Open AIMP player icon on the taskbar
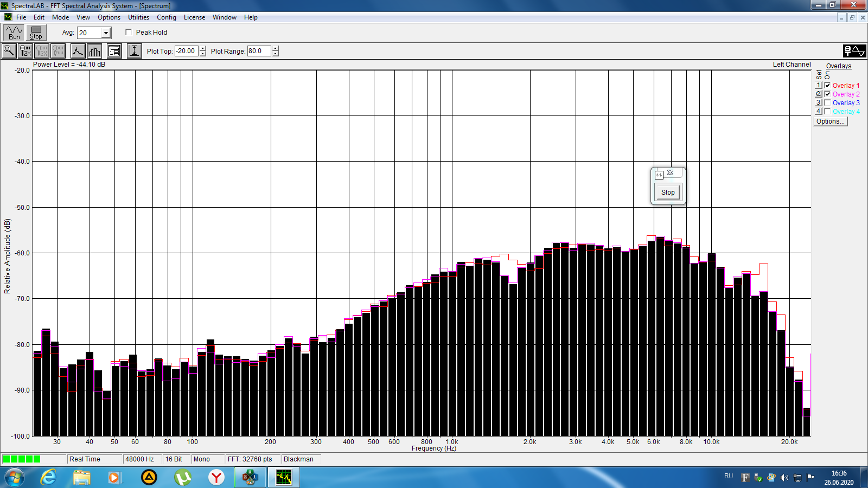The height and width of the screenshot is (488, 868). pyautogui.click(x=149, y=478)
